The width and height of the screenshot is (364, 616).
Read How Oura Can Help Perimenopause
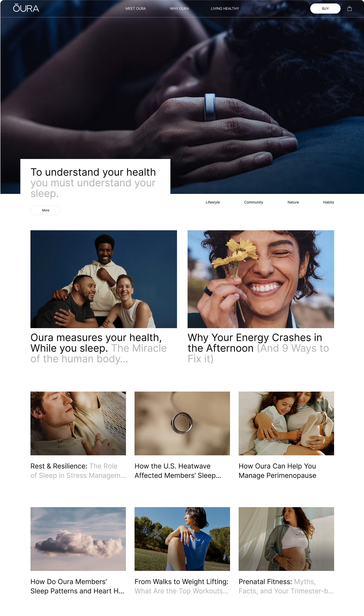point(277,471)
